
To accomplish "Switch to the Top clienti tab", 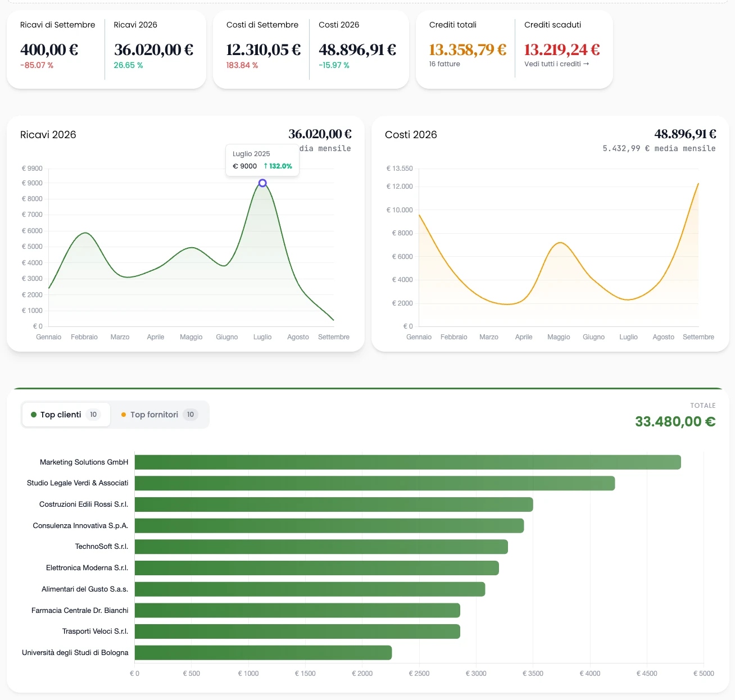I will click(x=66, y=415).
